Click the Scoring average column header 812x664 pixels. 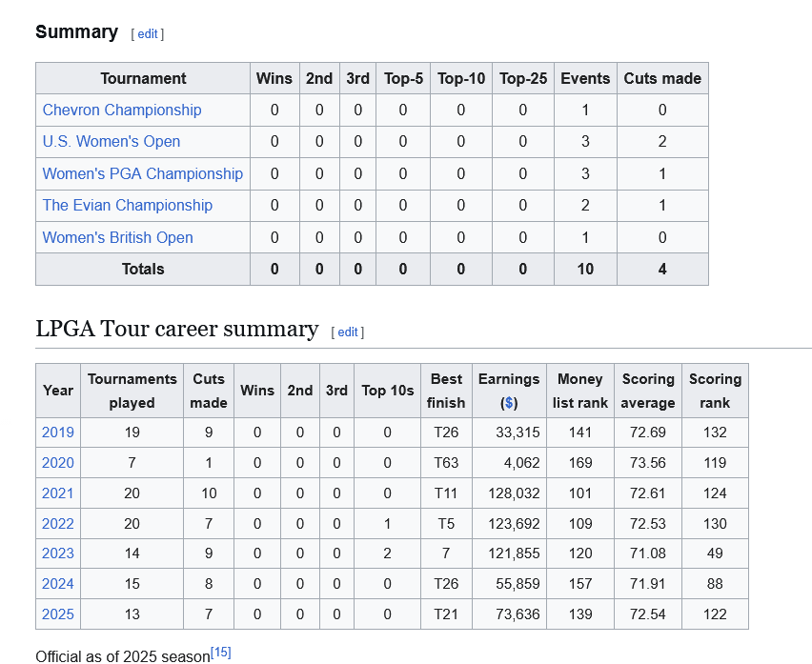(x=648, y=392)
